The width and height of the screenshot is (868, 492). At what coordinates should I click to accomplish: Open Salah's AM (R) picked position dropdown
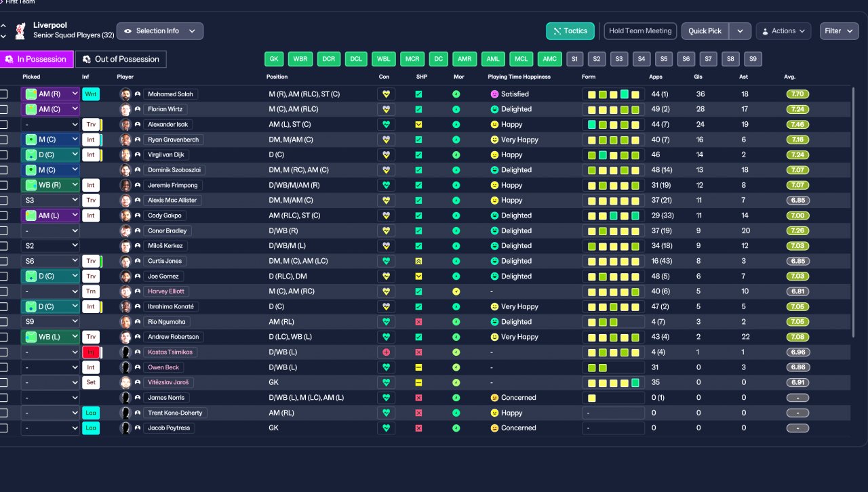pos(51,94)
